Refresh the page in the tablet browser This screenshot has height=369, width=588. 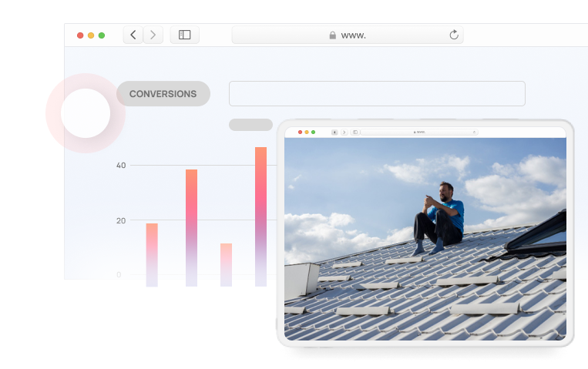[474, 133]
